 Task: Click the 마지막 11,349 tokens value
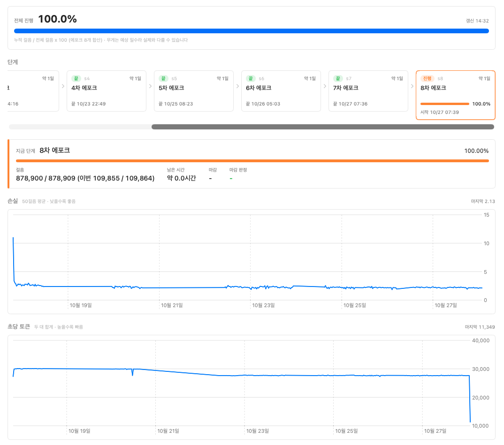480,327
